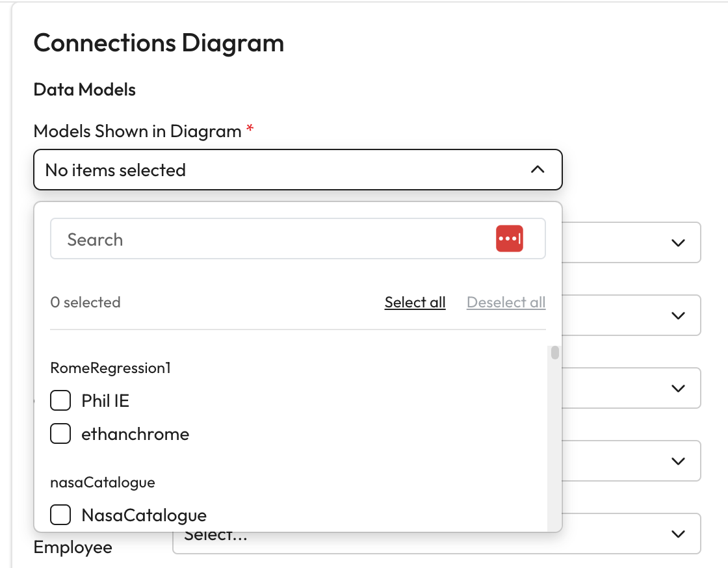The height and width of the screenshot is (568, 728).
Task: Click the nasaCatalogue group header
Action: point(103,482)
